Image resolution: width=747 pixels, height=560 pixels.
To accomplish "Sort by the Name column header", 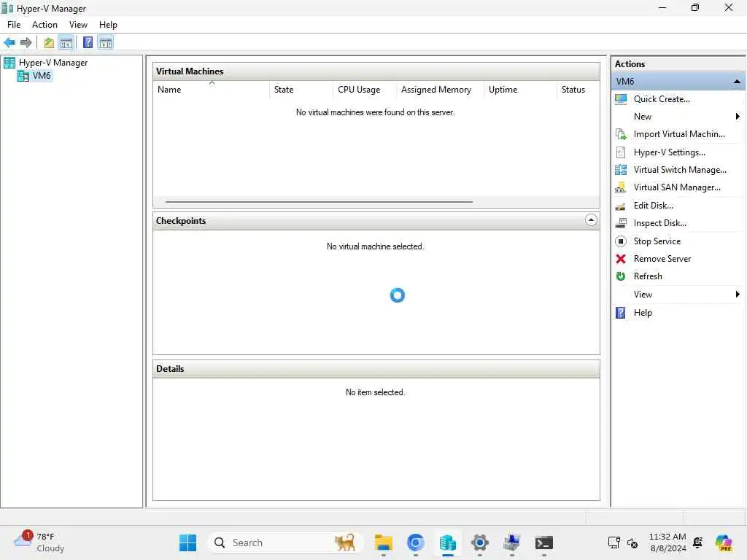I will [211, 90].
